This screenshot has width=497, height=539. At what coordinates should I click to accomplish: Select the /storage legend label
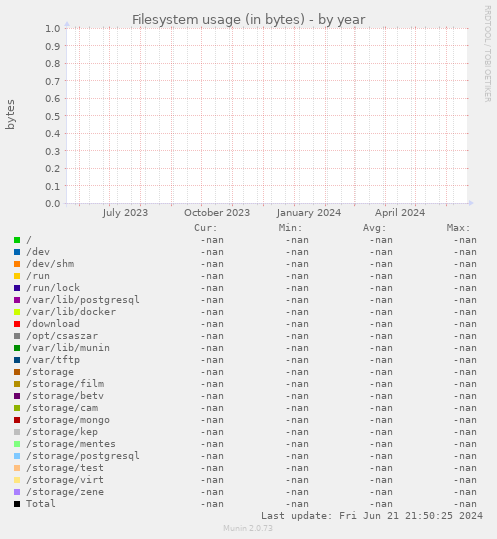(50, 372)
